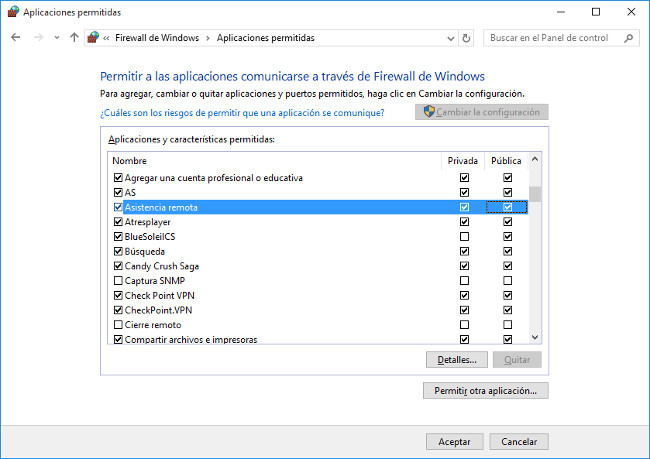Image resolution: width=650 pixels, height=459 pixels.
Task: Enable Pública for Cierre remoto
Action: 507,325
